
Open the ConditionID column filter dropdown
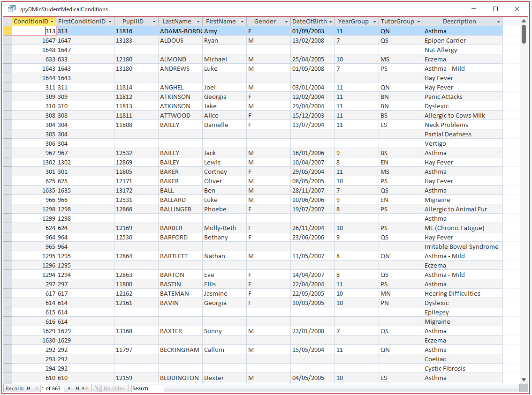52,22
